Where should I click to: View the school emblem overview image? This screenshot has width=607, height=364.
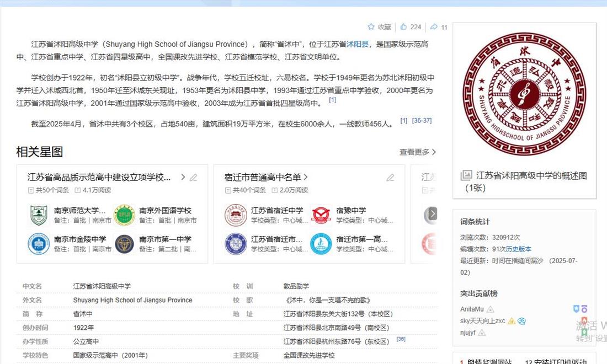(x=525, y=94)
